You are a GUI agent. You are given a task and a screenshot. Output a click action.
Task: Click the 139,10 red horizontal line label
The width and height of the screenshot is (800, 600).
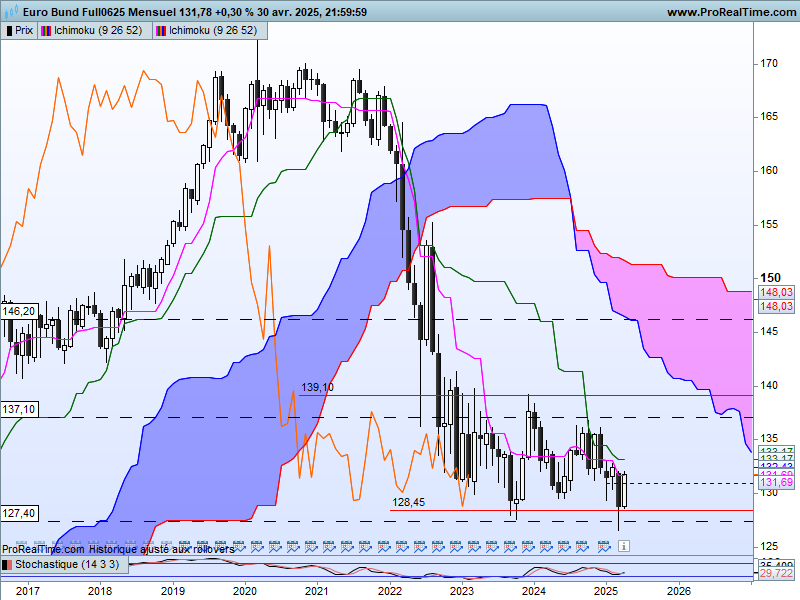[317, 387]
